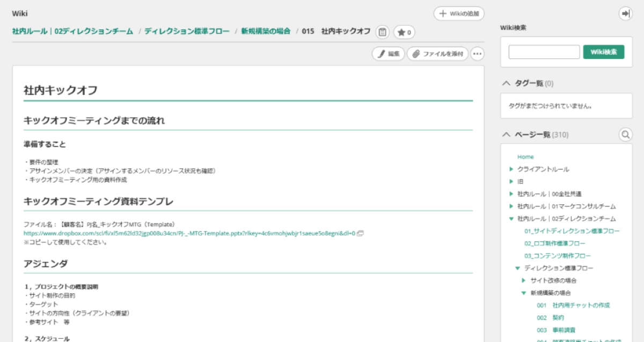The height and width of the screenshot is (342, 644).
Task: Open the Dropbox MTG-Template link
Action: (x=189, y=234)
